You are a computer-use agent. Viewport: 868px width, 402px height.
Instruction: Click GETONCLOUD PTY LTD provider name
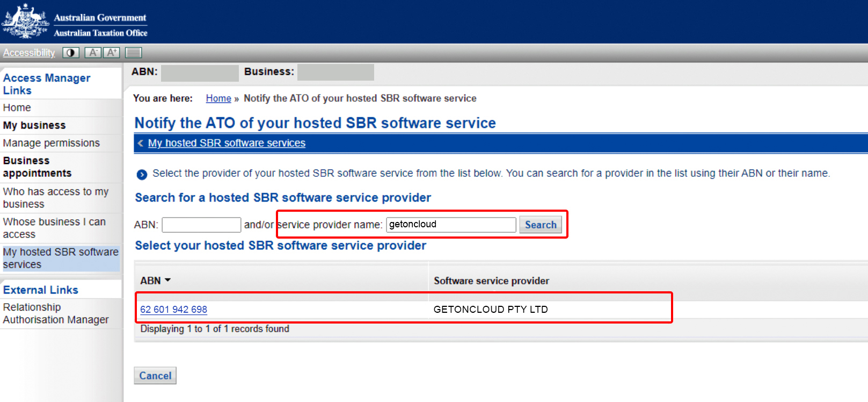pos(491,310)
